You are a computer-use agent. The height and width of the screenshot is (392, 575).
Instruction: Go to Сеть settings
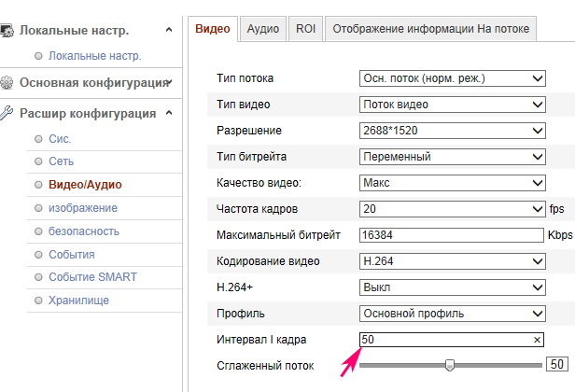(x=62, y=161)
